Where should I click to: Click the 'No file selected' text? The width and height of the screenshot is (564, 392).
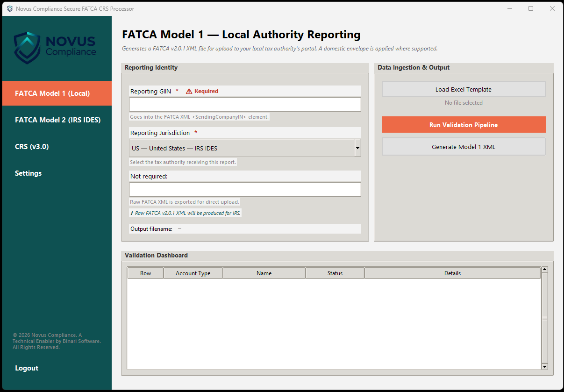(464, 103)
